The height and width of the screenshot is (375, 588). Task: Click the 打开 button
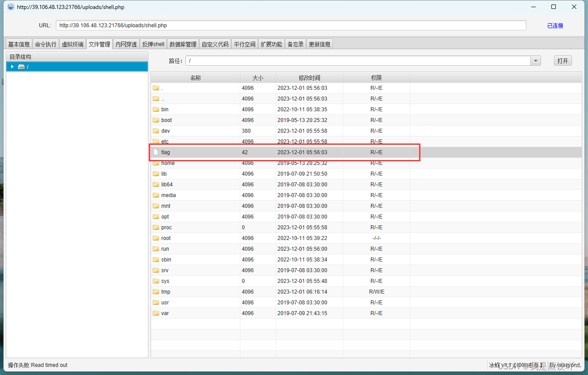click(563, 61)
